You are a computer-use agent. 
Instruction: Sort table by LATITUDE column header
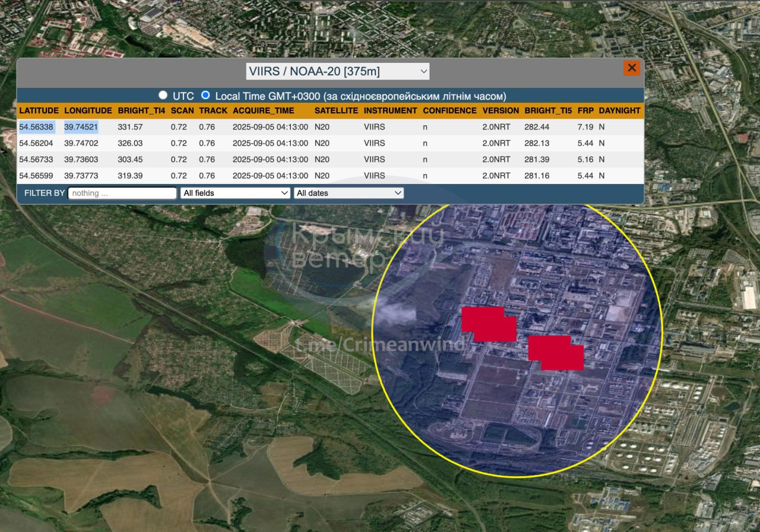point(39,110)
